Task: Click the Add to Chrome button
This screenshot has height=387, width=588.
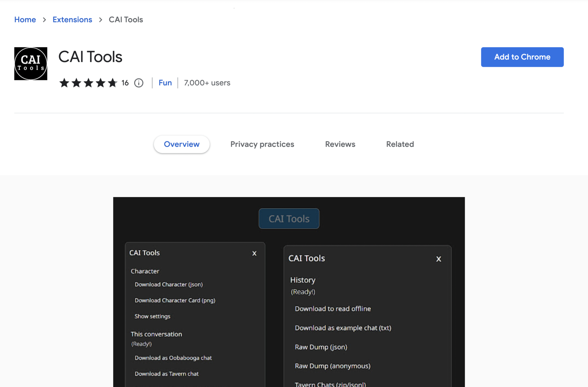Action: pos(522,57)
